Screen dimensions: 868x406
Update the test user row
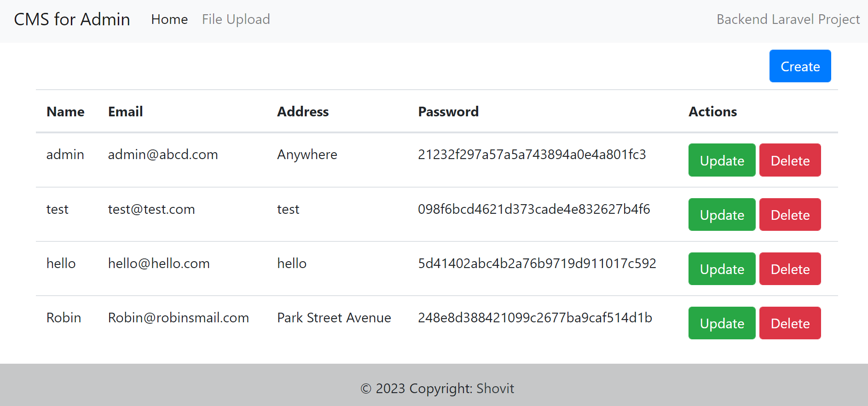coord(722,214)
